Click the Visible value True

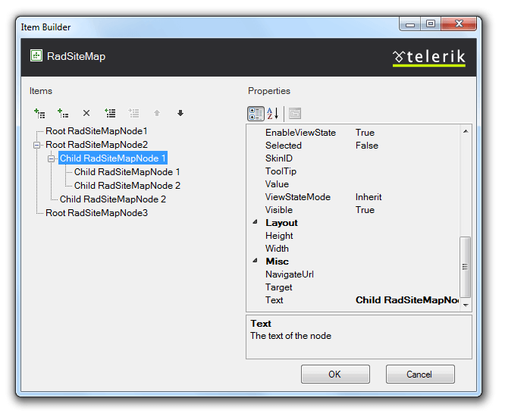[365, 210]
